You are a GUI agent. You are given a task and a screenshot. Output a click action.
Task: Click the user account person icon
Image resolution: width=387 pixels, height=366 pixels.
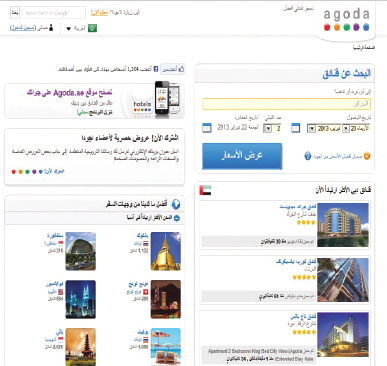(51, 28)
